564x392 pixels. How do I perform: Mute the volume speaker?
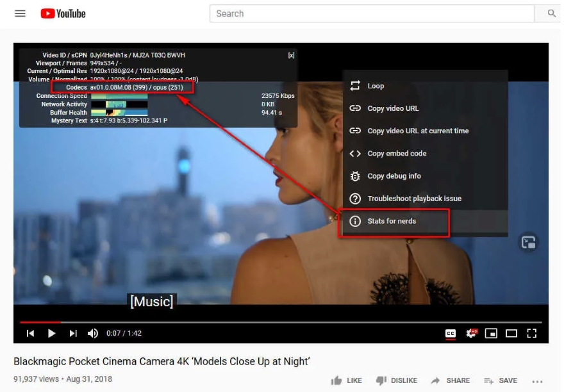94,333
